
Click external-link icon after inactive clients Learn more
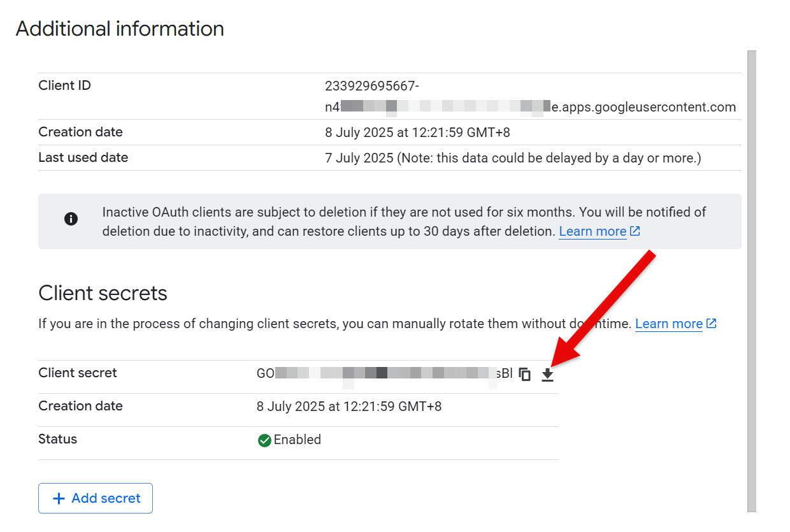point(635,231)
